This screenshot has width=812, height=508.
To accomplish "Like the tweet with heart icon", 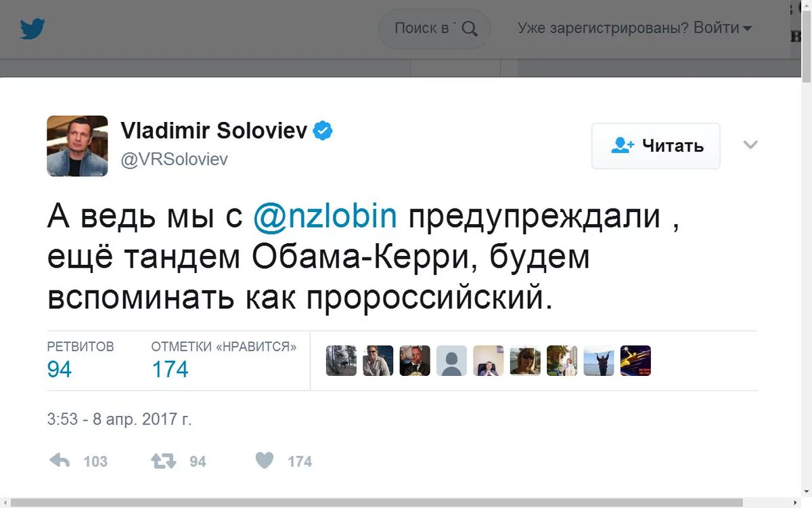I will tap(265, 461).
